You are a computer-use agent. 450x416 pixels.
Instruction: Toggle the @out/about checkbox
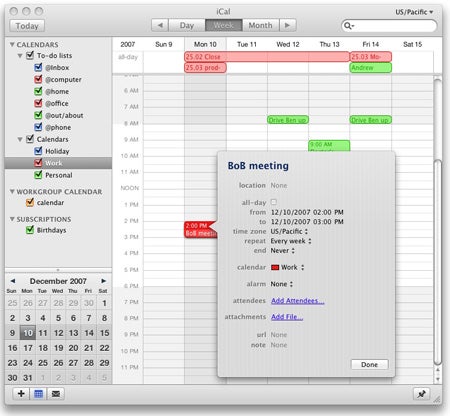coord(38,115)
